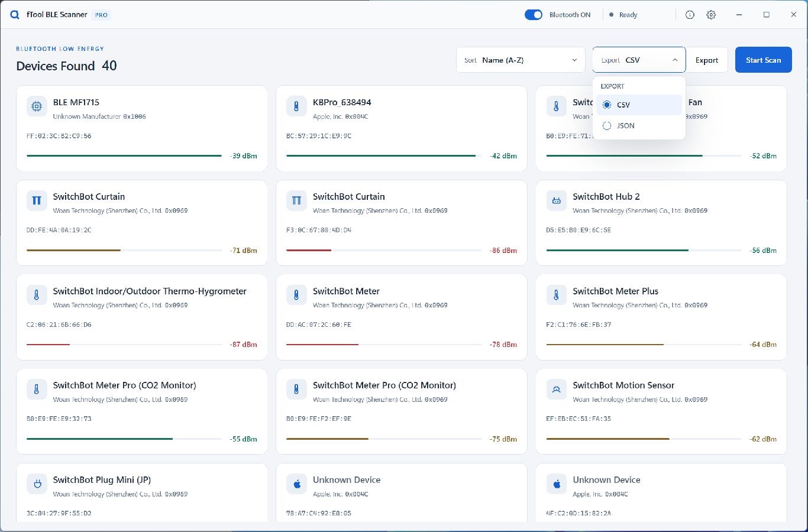Click the PRO badge
Image resolution: width=808 pixels, height=532 pixels.
coord(102,15)
